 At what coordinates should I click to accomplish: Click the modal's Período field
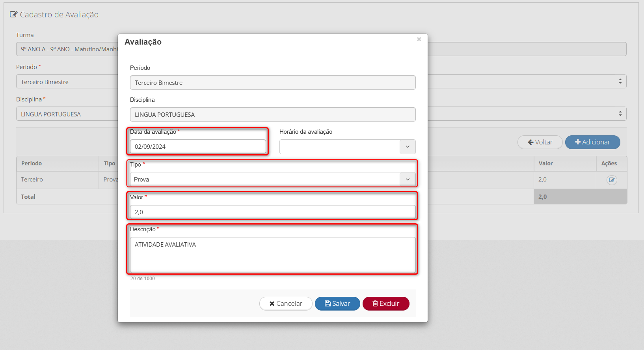pyautogui.click(x=273, y=83)
